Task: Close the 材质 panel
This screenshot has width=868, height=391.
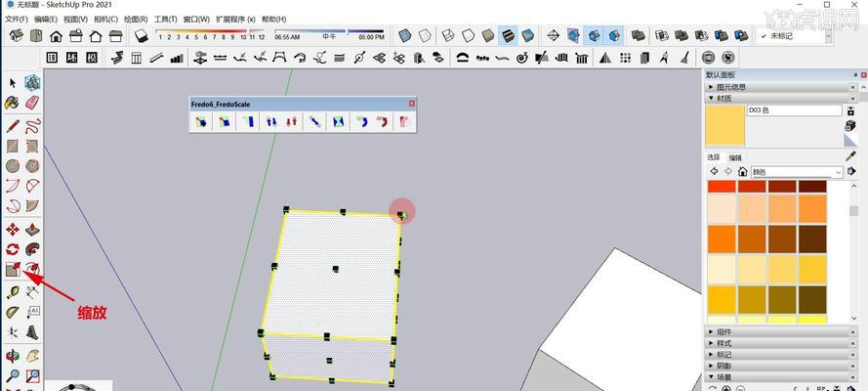Action: [853, 99]
